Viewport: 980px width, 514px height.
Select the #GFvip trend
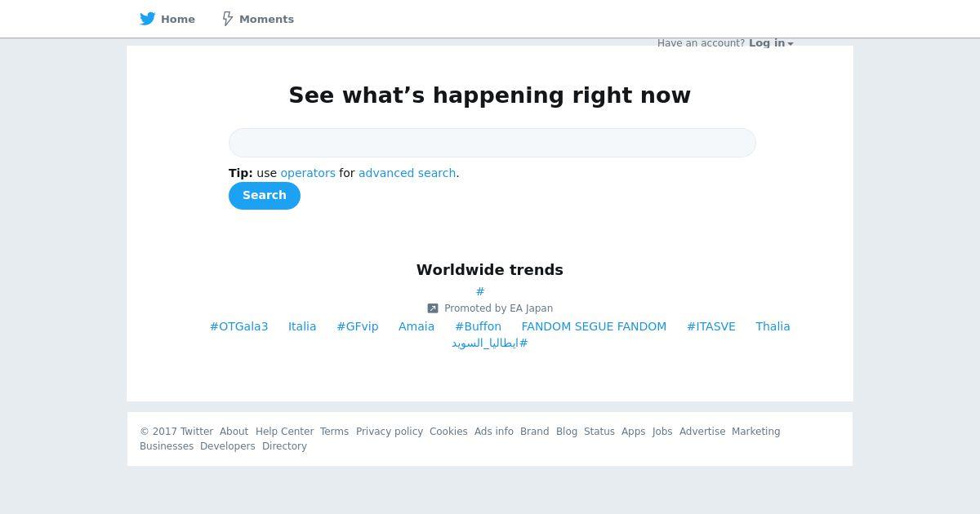pyautogui.click(x=358, y=326)
